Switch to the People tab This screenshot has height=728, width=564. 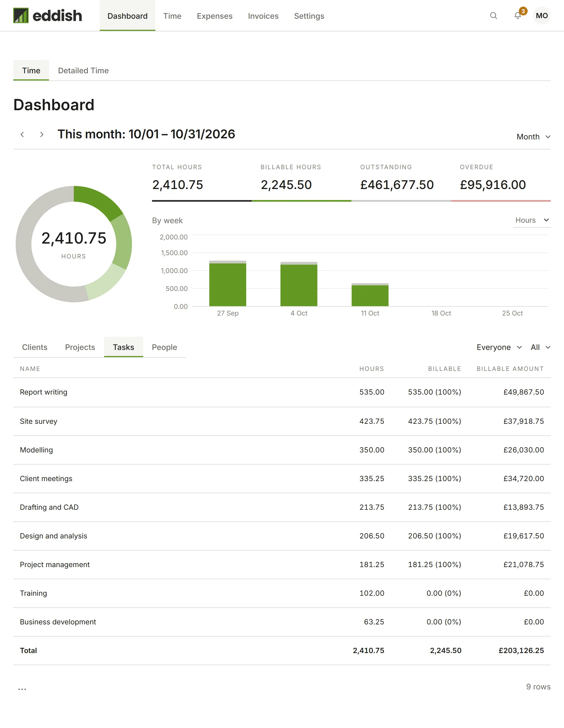[164, 347]
